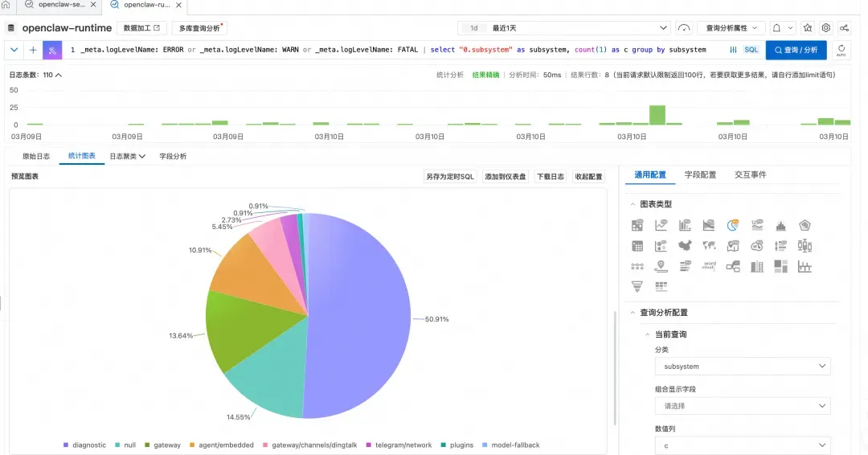Select the bubble scatter chart icon
The height and width of the screenshot is (455, 868).
(661, 246)
